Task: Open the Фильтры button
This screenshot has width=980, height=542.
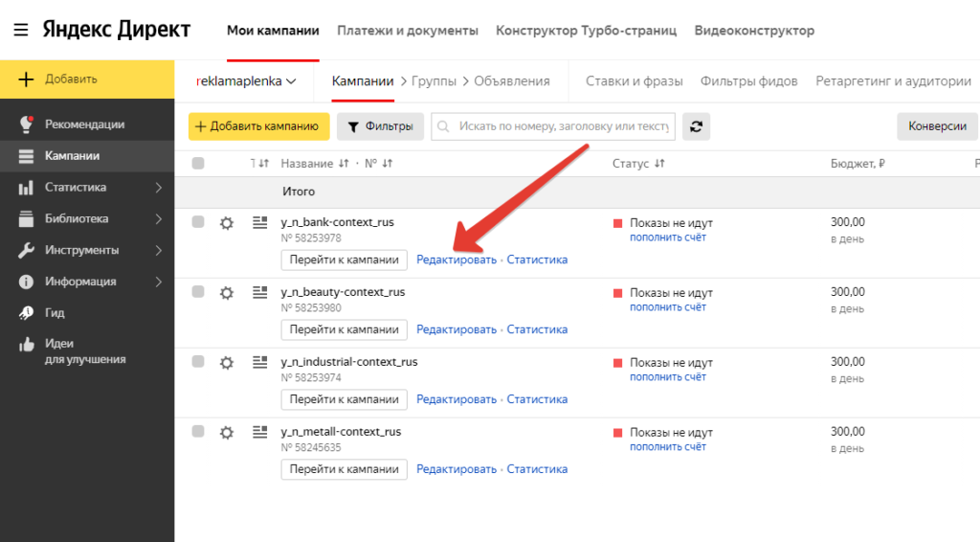Action: click(380, 126)
